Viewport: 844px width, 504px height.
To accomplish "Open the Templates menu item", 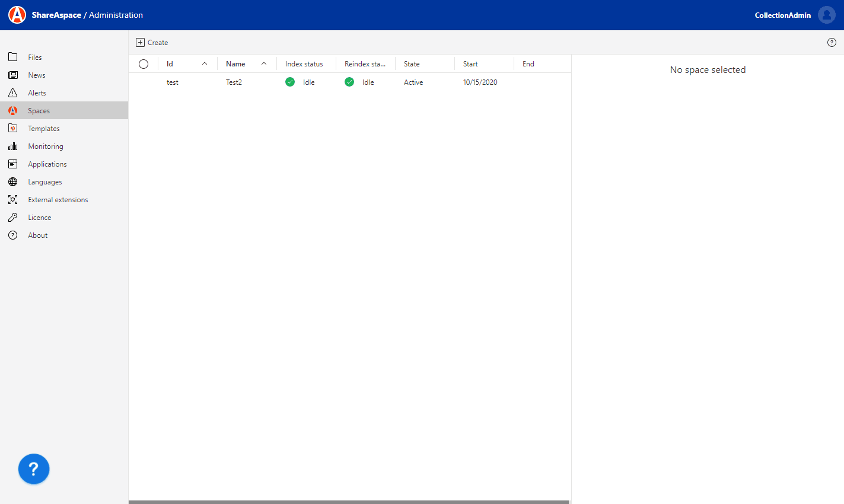I will click(x=44, y=129).
